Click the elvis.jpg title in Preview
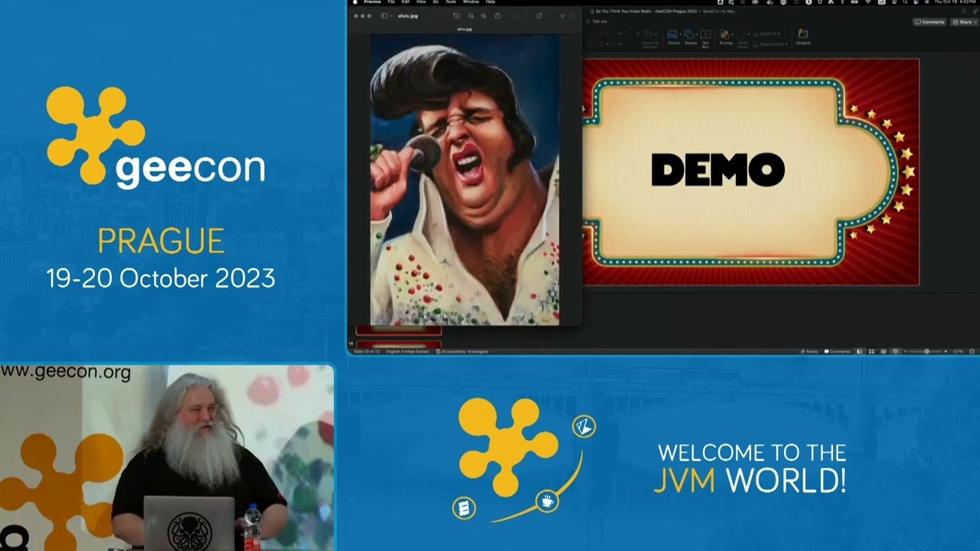 [409, 15]
